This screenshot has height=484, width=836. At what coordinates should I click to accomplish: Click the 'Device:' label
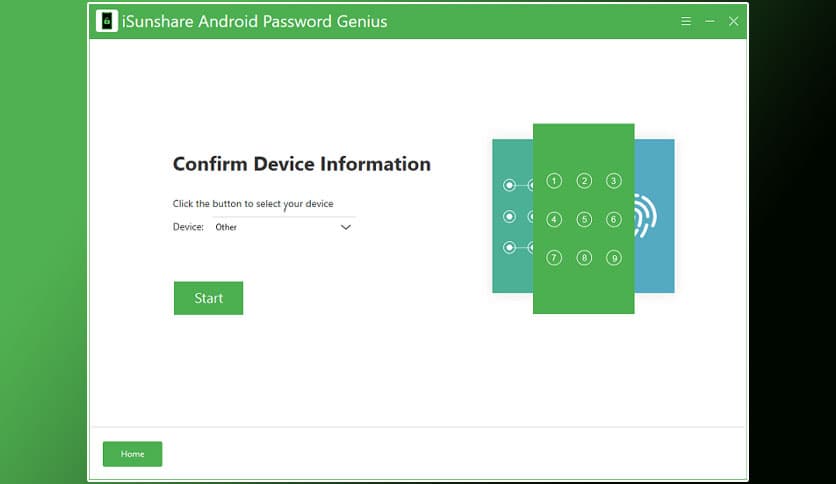pos(188,227)
